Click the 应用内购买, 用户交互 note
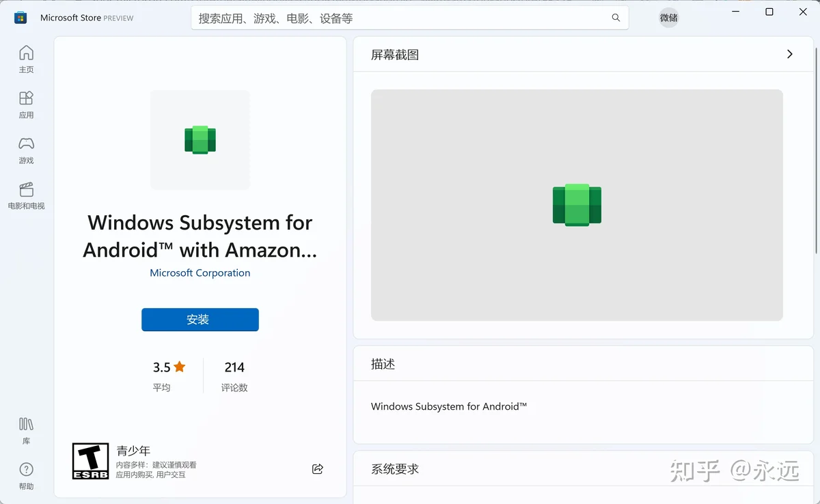Image resolution: width=820 pixels, height=504 pixels. tap(150, 475)
